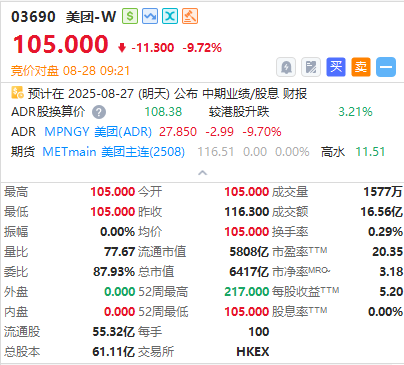Viewport: 404px width, 365px height.
Task: Click the price change -11.300
Action: 153,48
